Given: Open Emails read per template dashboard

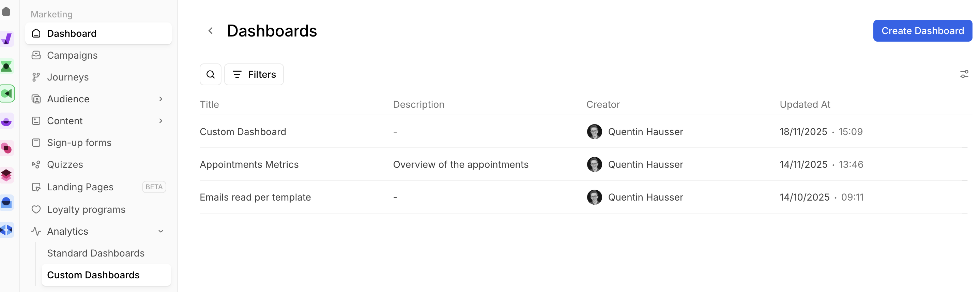Looking at the screenshot, I should (255, 197).
